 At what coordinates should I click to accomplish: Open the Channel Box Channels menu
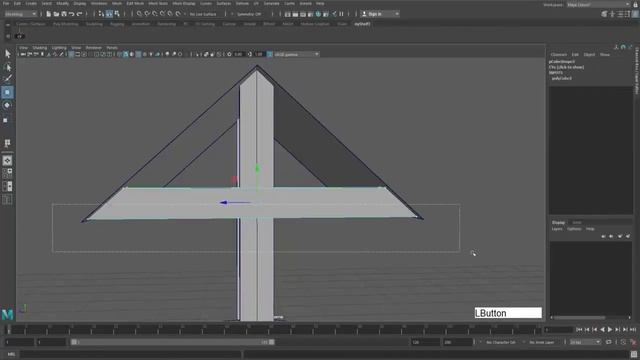coord(558,55)
